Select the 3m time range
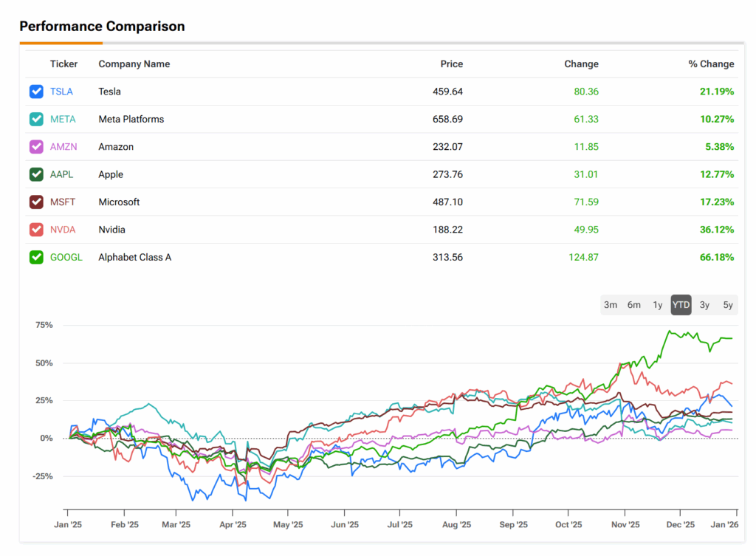 tap(611, 305)
